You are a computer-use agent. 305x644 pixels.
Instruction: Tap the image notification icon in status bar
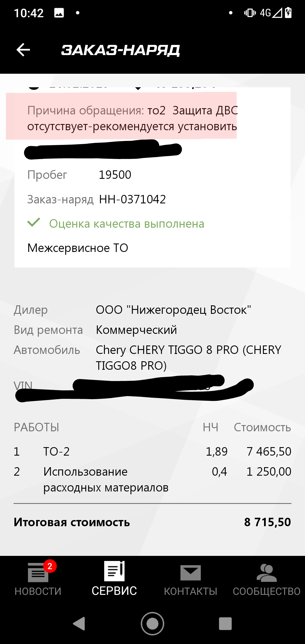[59, 13]
